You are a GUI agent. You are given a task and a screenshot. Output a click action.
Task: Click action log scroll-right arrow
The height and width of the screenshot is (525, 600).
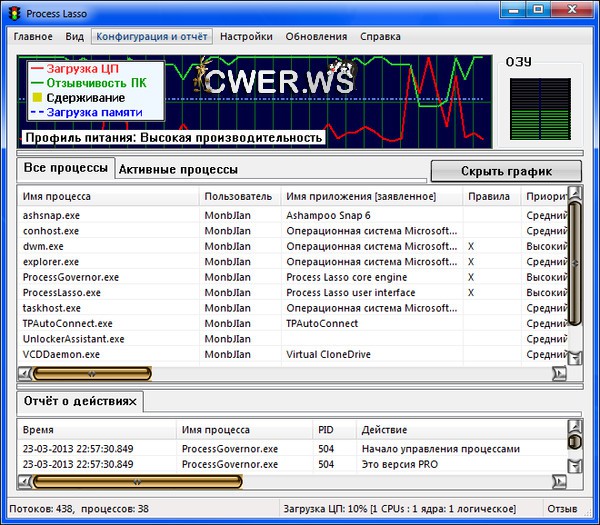(559, 482)
